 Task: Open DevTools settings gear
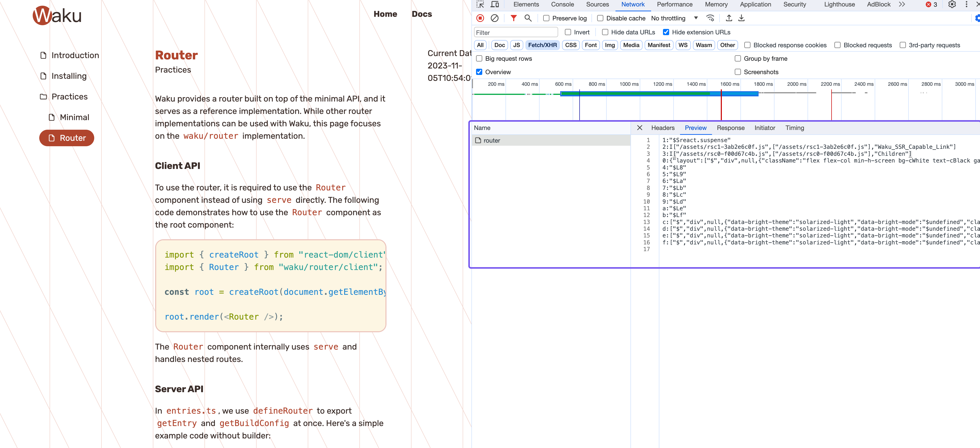(952, 5)
